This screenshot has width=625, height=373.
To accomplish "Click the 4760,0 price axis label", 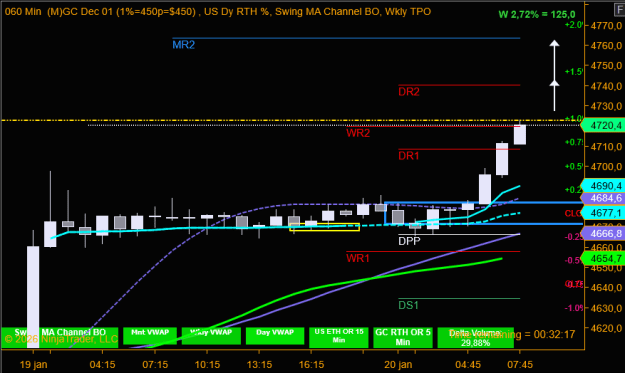I will [606, 46].
